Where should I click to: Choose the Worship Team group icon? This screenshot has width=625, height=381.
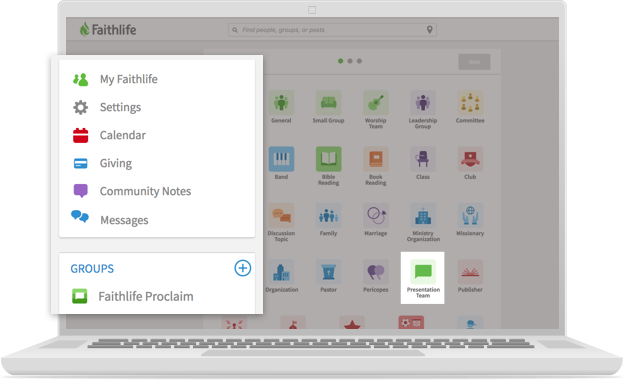pos(375,102)
